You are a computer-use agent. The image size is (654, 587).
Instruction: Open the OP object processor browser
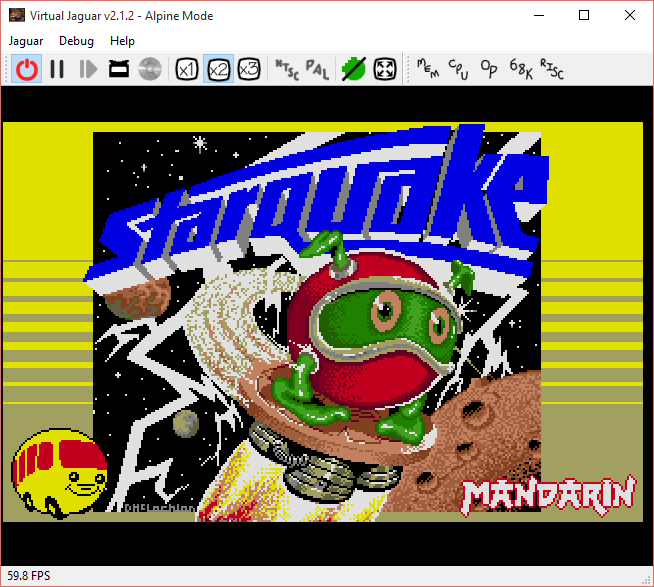[489, 68]
